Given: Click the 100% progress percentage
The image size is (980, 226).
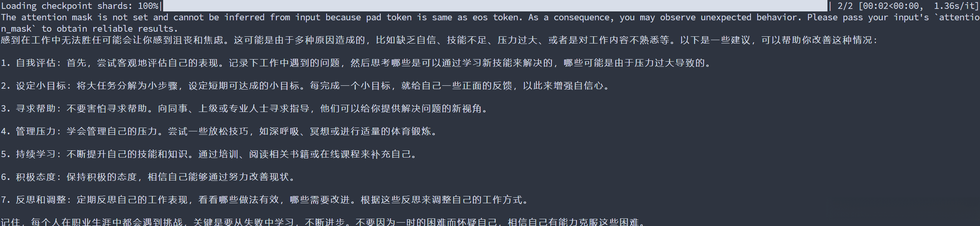Looking at the screenshot, I should pyautogui.click(x=148, y=6).
